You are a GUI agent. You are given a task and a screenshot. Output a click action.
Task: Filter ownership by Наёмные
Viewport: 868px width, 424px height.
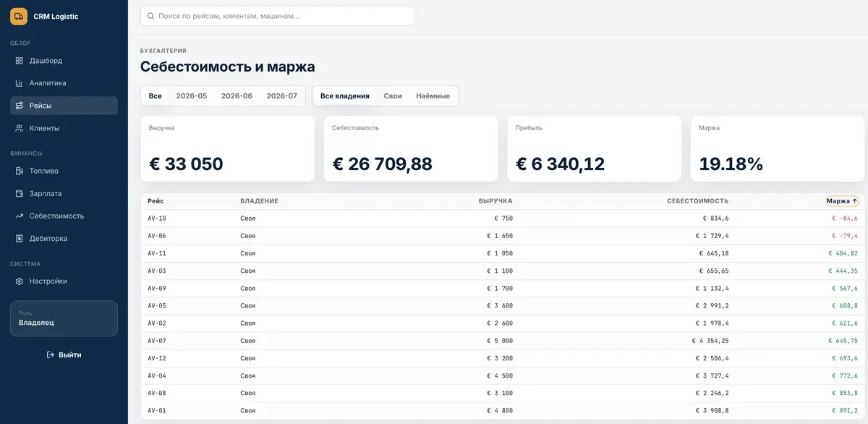pyautogui.click(x=433, y=96)
